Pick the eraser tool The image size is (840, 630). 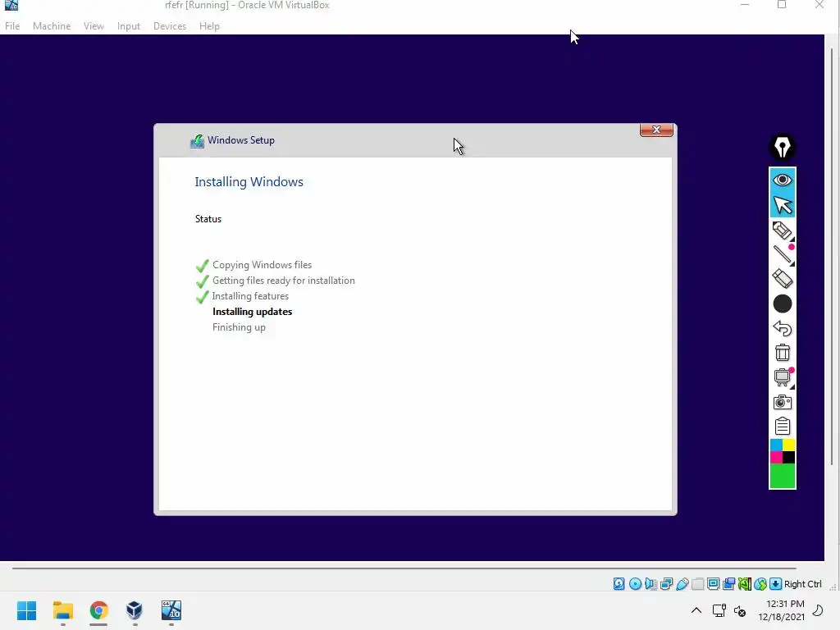pyautogui.click(x=782, y=279)
